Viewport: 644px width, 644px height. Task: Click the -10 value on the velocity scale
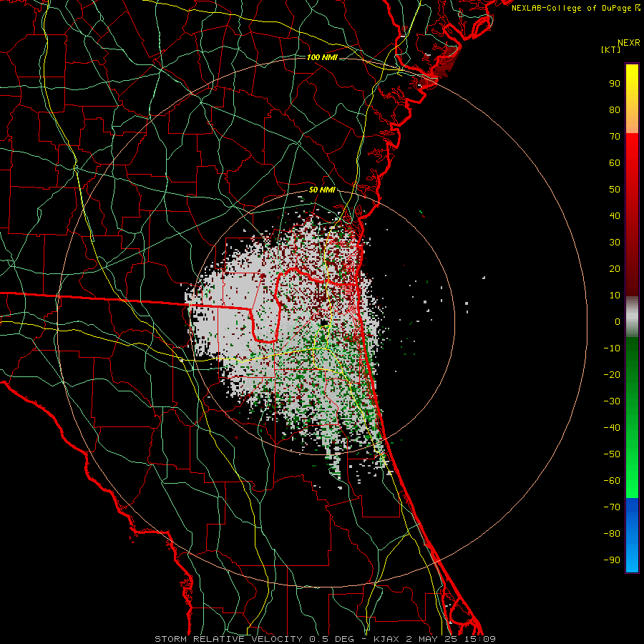[x=612, y=348]
